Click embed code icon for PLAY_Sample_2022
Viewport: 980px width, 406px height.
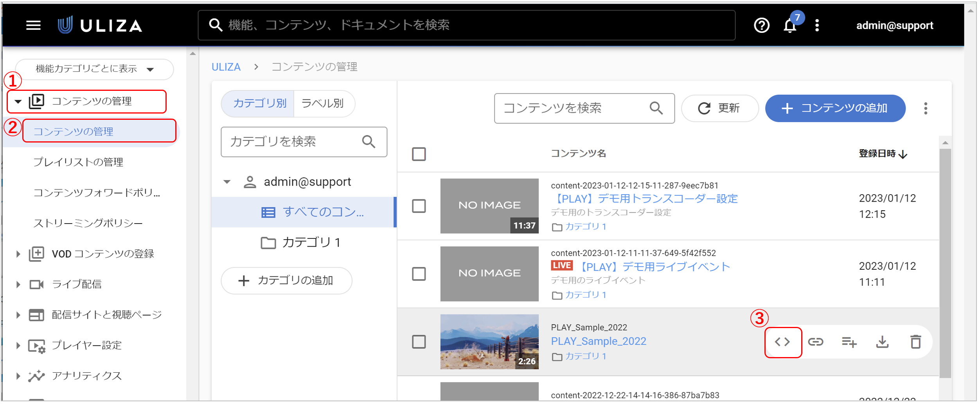point(782,342)
